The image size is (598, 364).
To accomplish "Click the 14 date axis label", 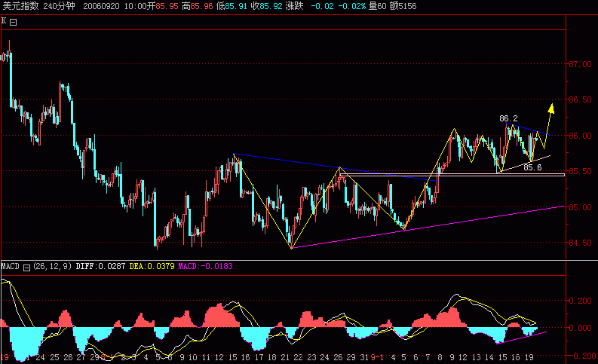I will coord(489,357).
